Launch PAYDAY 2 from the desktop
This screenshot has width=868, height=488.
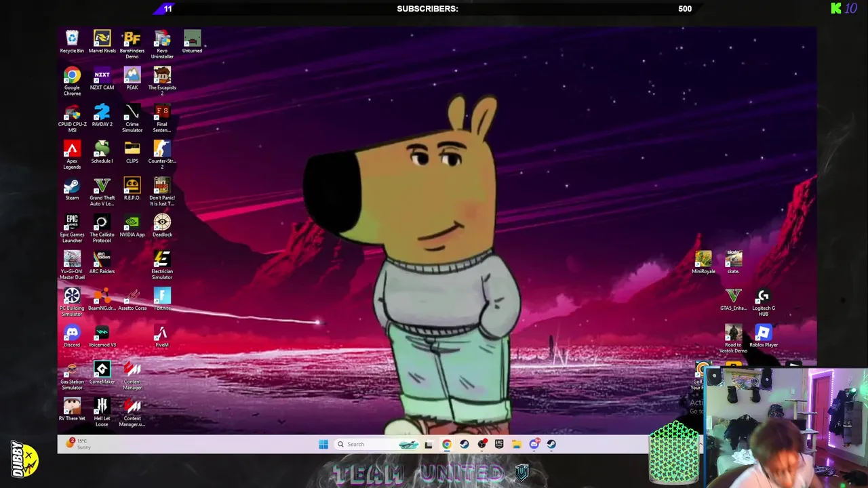(x=102, y=115)
